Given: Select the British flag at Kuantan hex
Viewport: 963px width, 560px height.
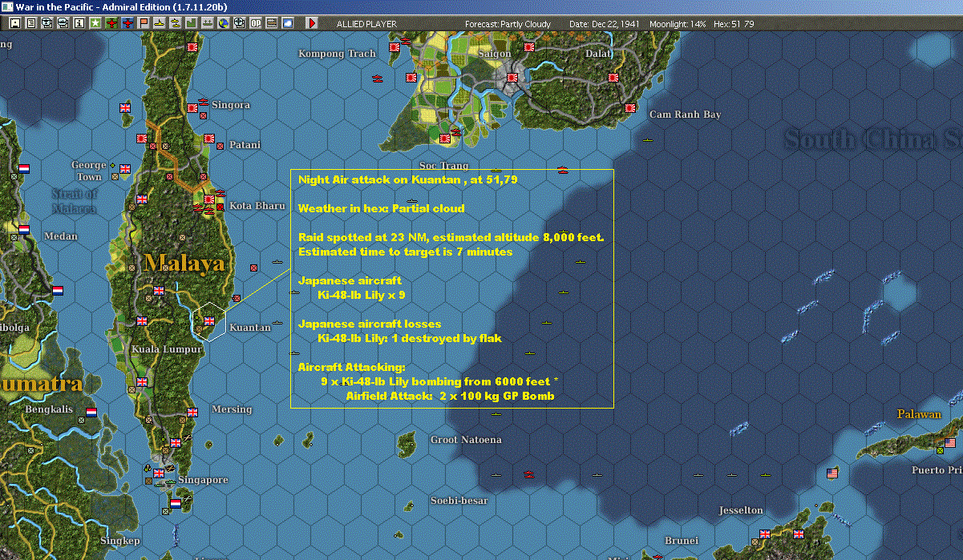Looking at the screenshot, I should 208,321.
